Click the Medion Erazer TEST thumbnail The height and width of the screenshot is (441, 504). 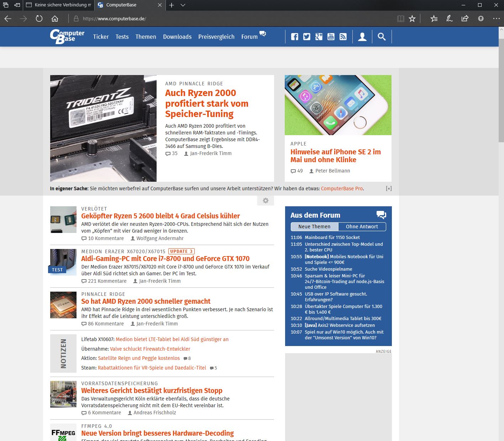click(63, 262)
